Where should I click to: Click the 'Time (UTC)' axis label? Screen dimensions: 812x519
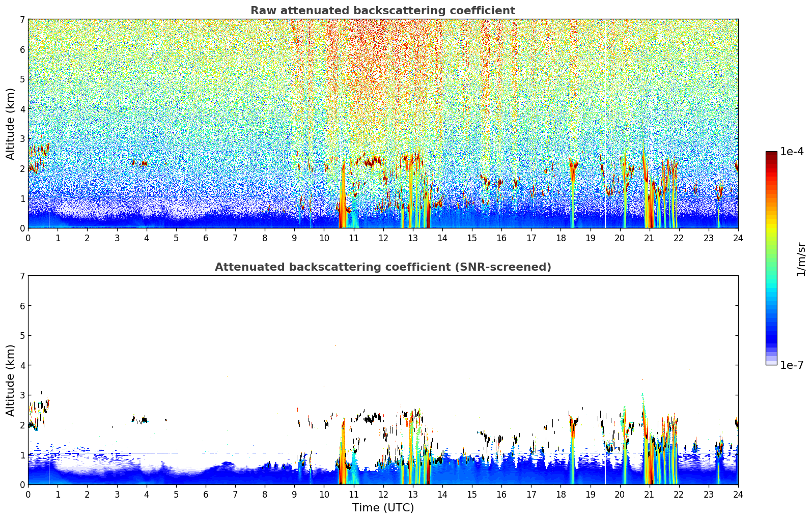coord(383,508)
